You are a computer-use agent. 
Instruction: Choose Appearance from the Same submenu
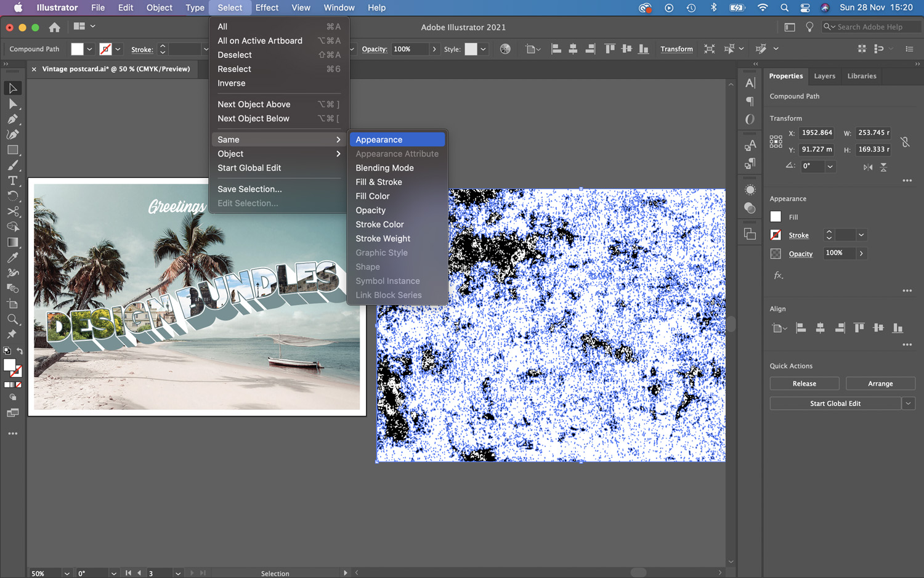[x=397, y=140]
